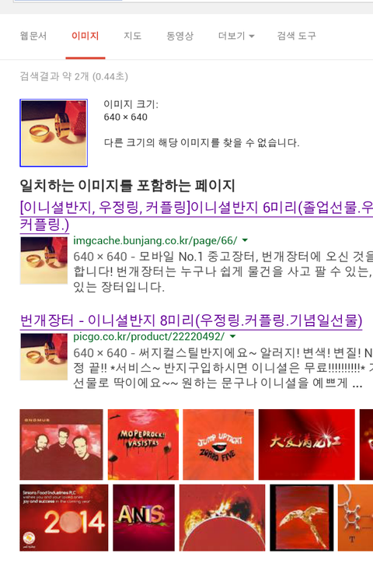373x588 pixels.
Task: Expand the arrow next to picgo.co.kr URL
Action: coord(232,336)
